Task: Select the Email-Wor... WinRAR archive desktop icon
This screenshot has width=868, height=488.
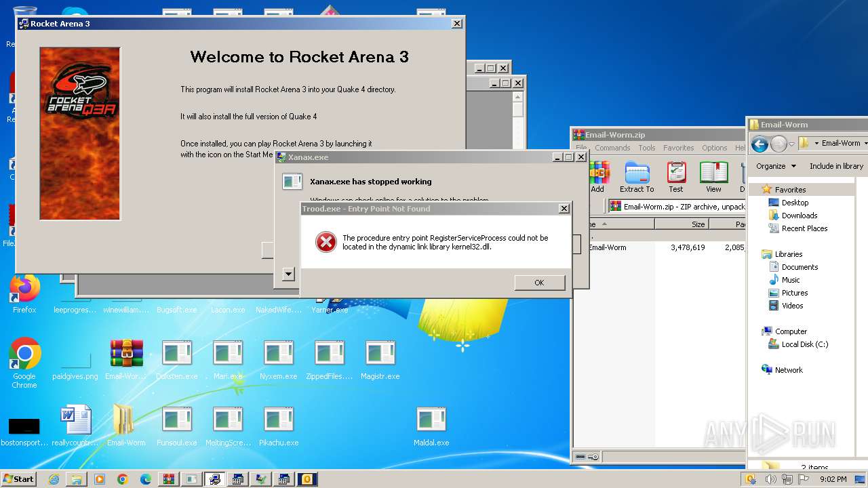Action: click(x=126, y=360)
